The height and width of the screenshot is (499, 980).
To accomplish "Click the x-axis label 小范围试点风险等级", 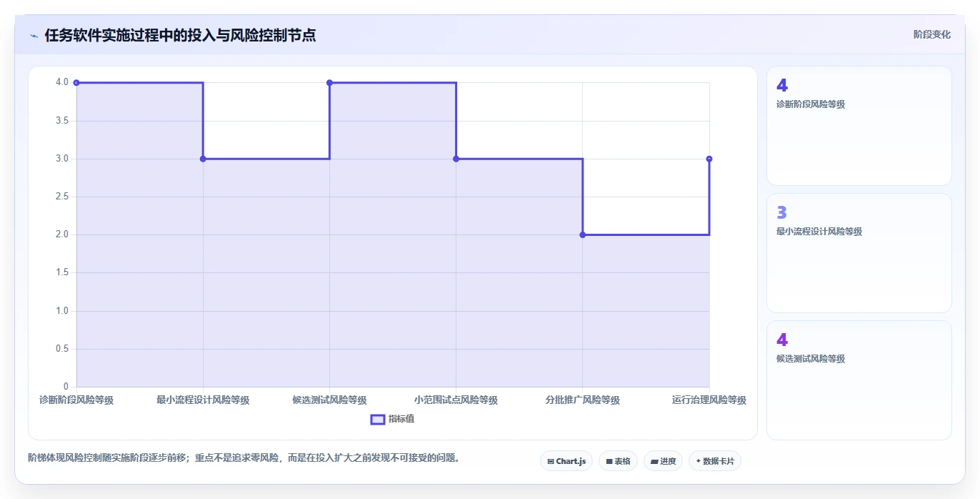I will coord(456,400).
